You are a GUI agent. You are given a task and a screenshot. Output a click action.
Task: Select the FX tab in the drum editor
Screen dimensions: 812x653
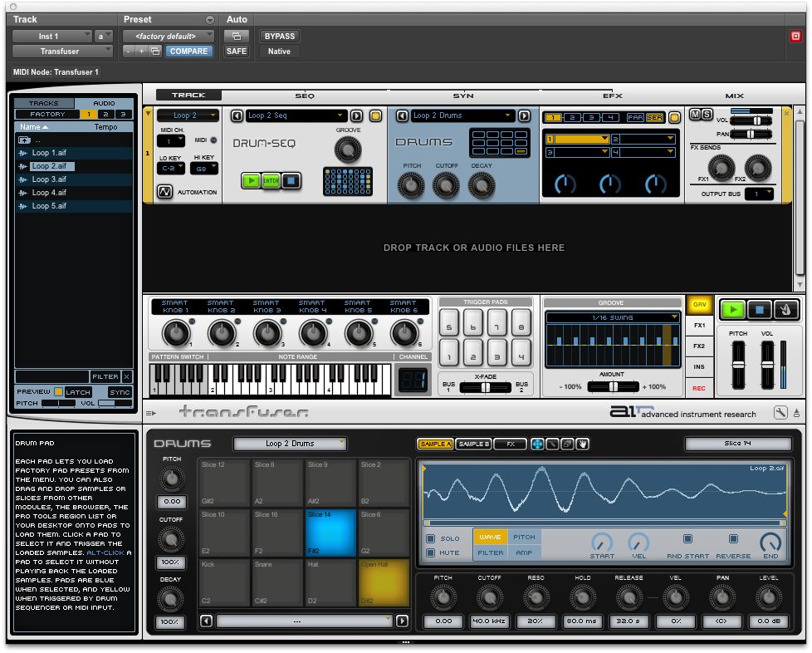pos(510,444)
